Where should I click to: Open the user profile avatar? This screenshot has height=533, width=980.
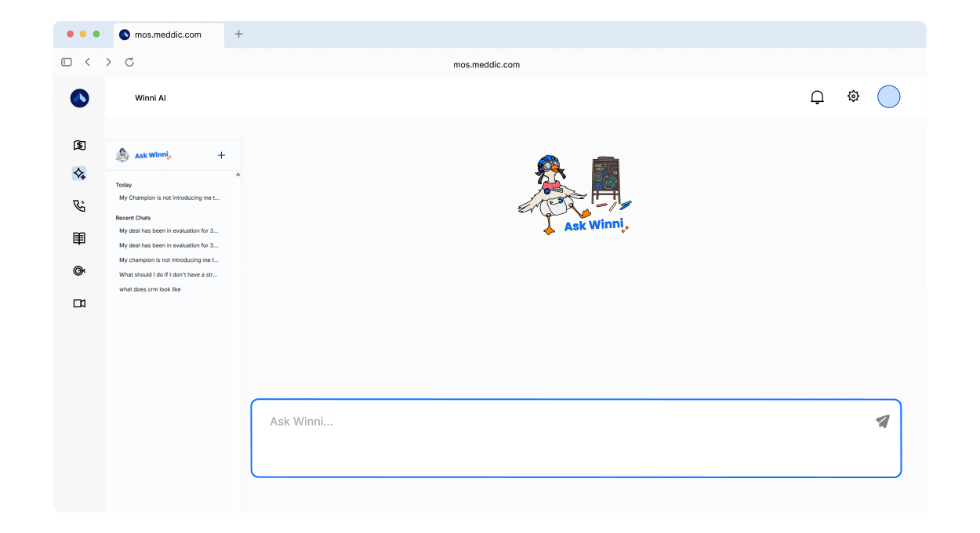click(x=888, y=96)
